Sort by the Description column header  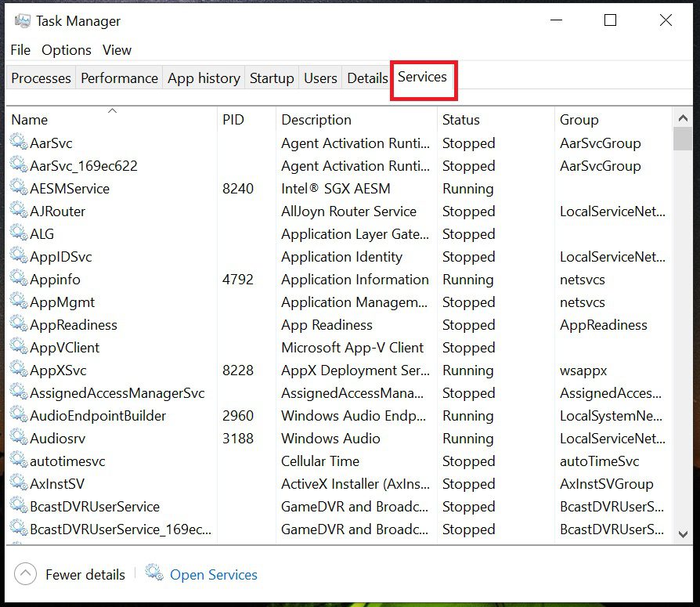tap(356, 119)
